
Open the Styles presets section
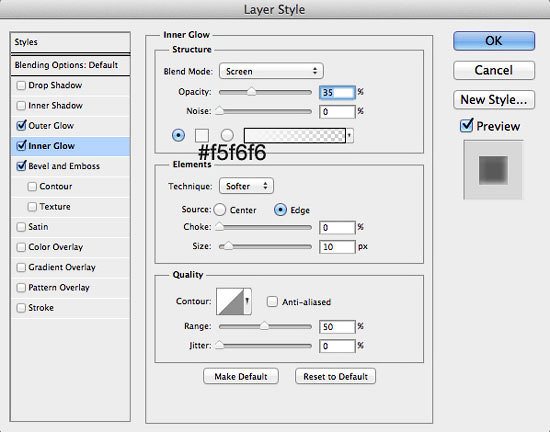(71, 42)
